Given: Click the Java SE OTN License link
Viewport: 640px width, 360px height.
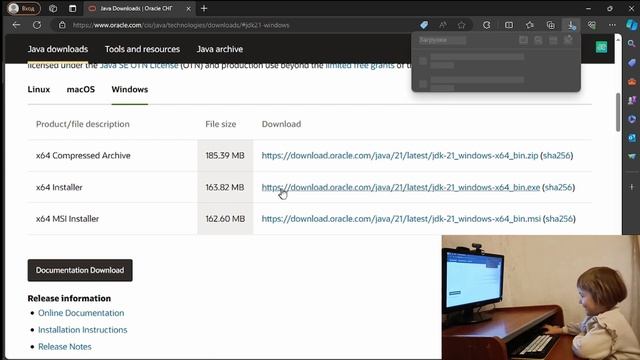Looking at the screenshot, I should [139, 65].
